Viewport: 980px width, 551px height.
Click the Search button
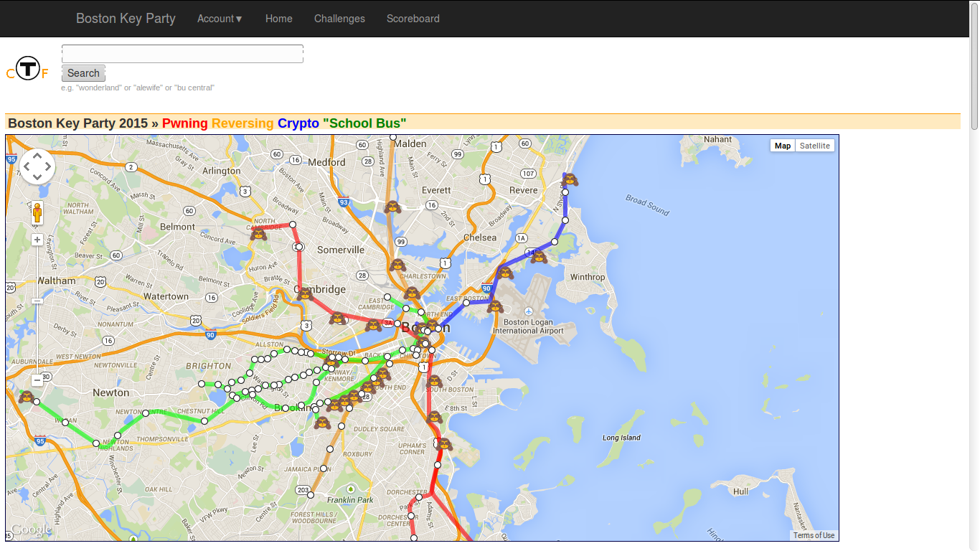tap(83, 73)
